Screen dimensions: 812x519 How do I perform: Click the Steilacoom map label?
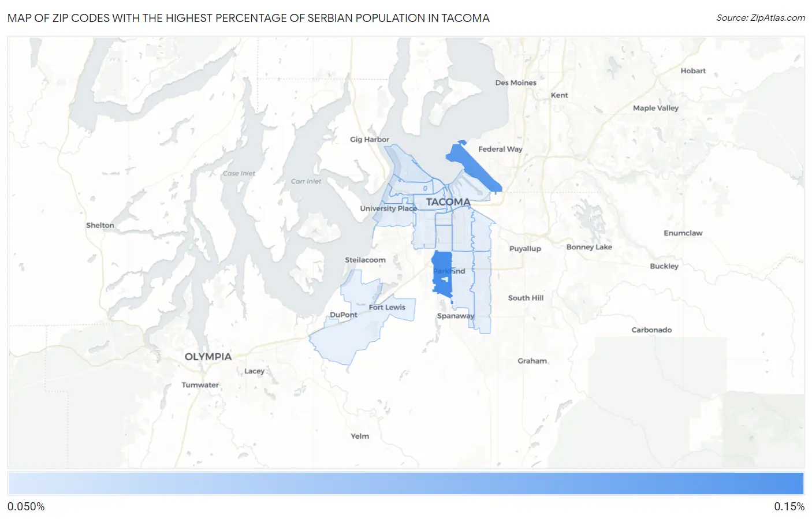pyautogui.click(x=365, y=260)
